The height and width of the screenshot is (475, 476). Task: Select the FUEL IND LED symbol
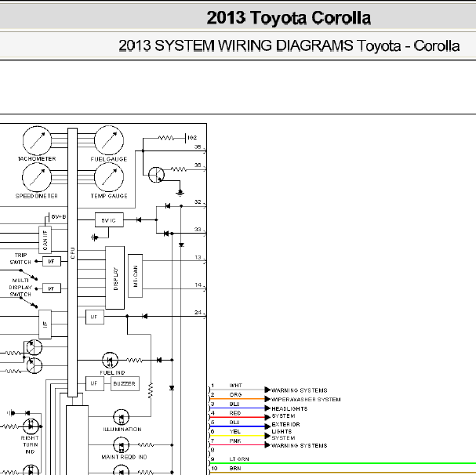click(110, 360)
